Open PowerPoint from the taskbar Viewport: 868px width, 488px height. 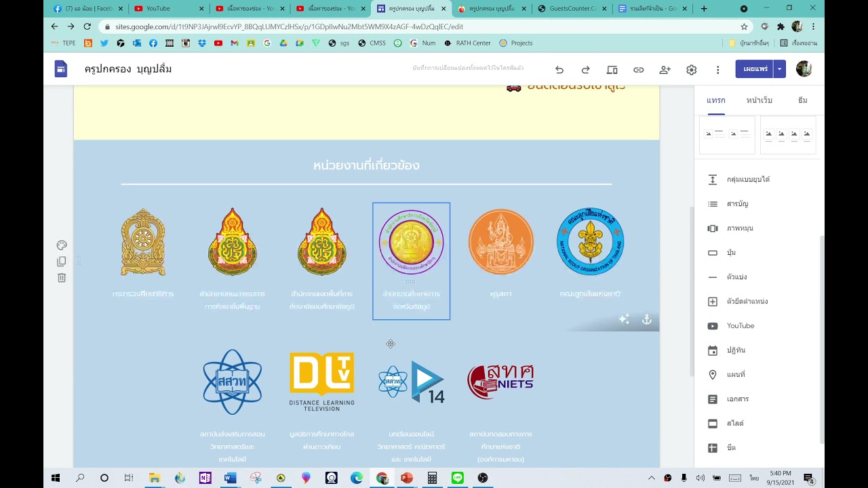[407, 478]
